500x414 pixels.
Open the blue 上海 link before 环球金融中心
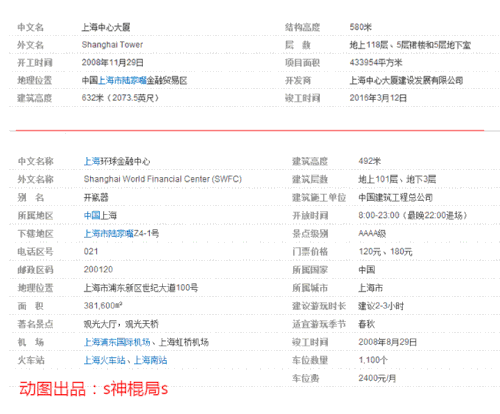point(92,161)
